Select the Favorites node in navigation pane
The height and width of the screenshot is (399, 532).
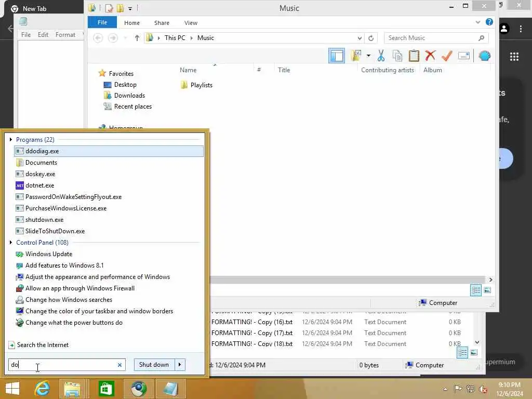pos(121,74)
